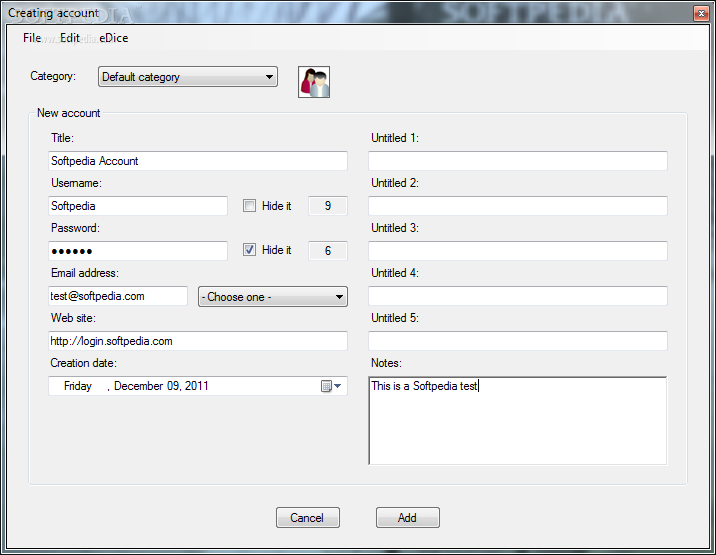This screenshot has width=716, height=555.
Task: Expand the Choose one email dropdown
Action: [273, 297]
